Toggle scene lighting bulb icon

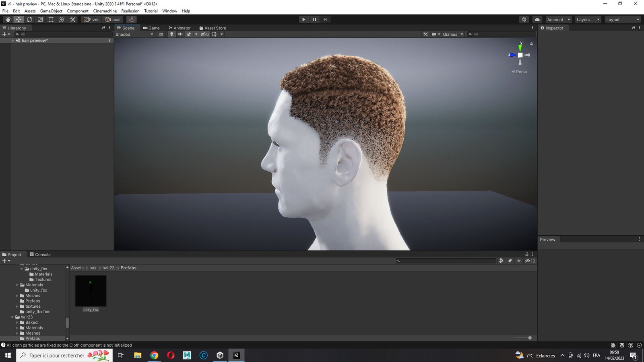[171, 34]
